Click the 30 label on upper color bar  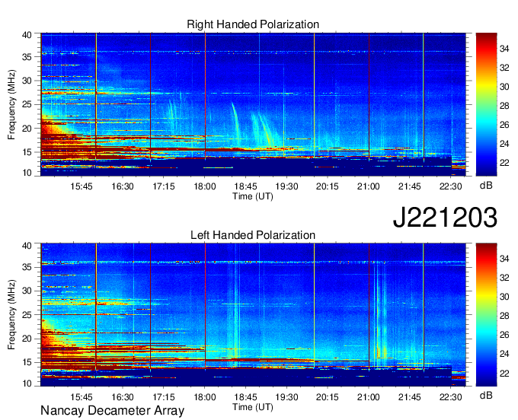tap(504, 87)
